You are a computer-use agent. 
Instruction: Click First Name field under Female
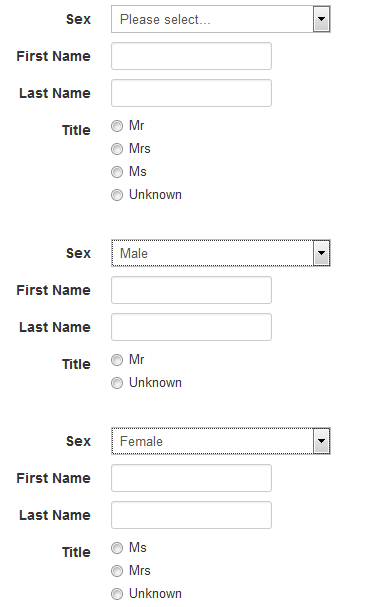tap(191, 478)
